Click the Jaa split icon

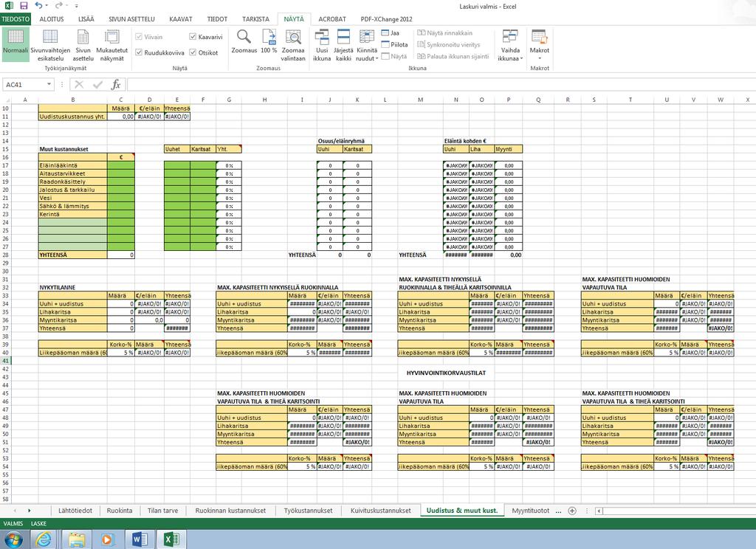pos(391,32)
